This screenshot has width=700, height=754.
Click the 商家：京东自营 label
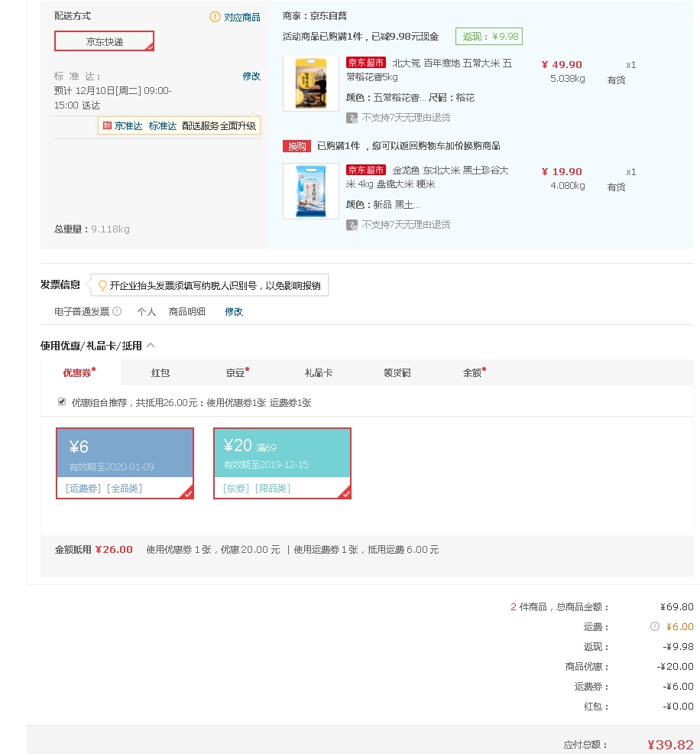pyautogui.click(x=315, y=16)
